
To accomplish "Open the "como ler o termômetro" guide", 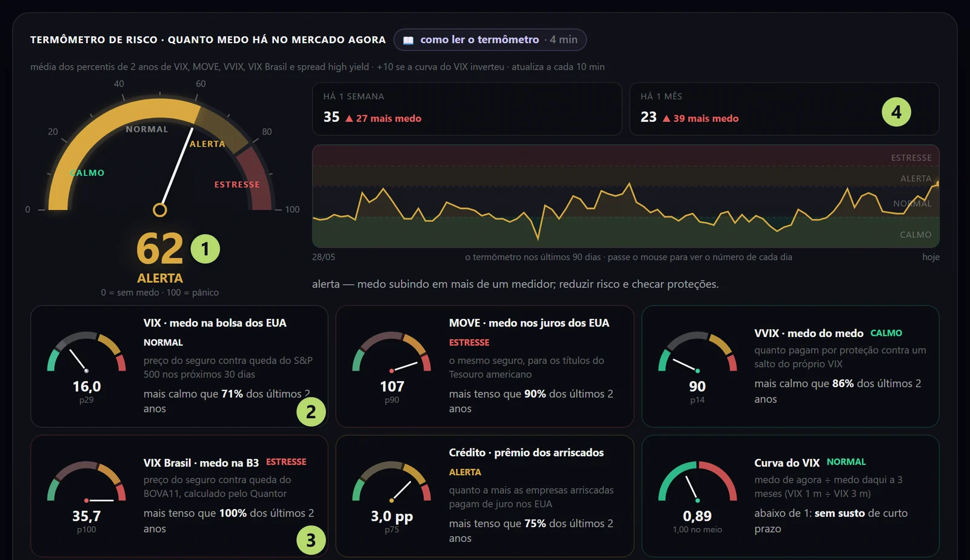I will tap(490, 40).
